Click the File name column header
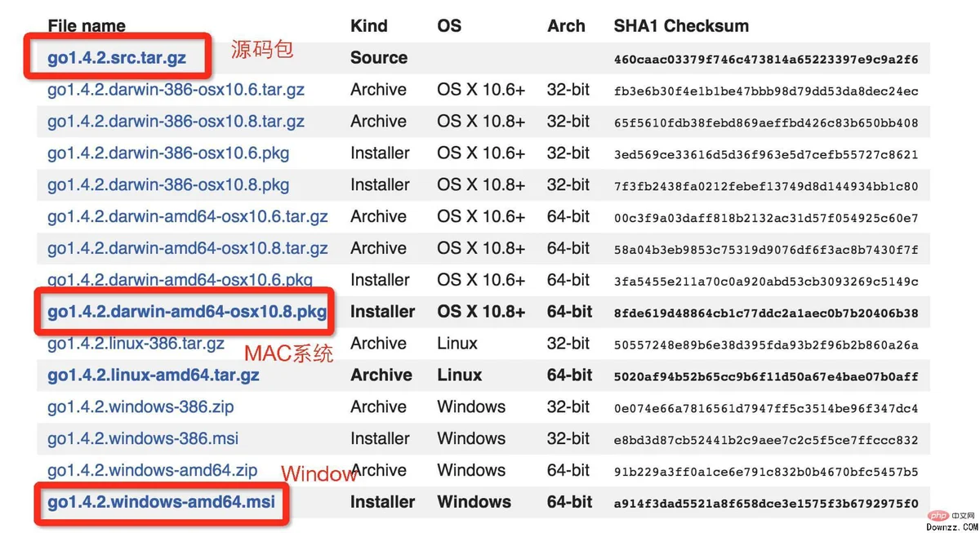Image resolution: width=980 pixels, height=533 pixels. pos(87,26)
